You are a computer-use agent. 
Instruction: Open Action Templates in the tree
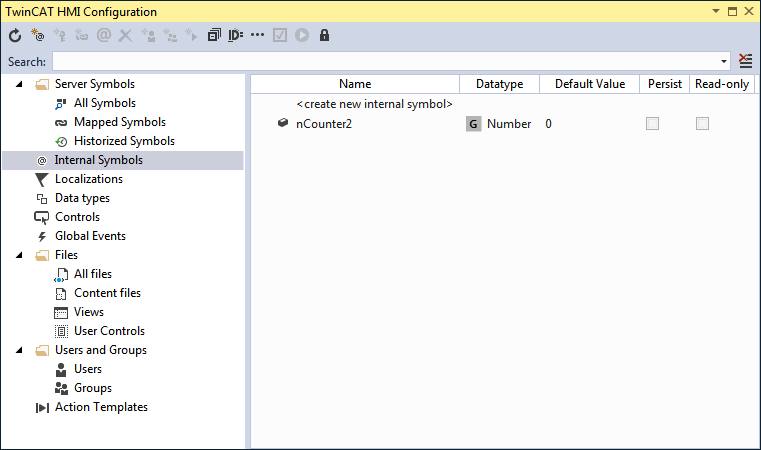[101, 407]
